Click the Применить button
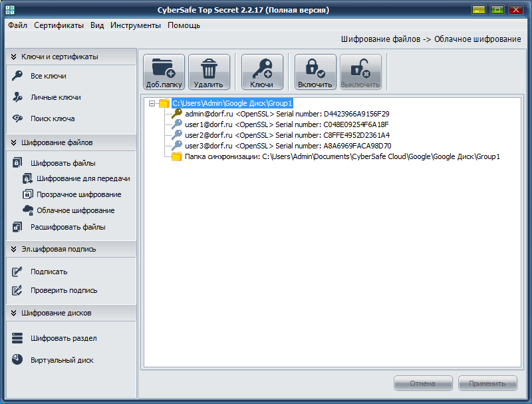The width and height of the screenshot is (532, 404). pos(487,383)
